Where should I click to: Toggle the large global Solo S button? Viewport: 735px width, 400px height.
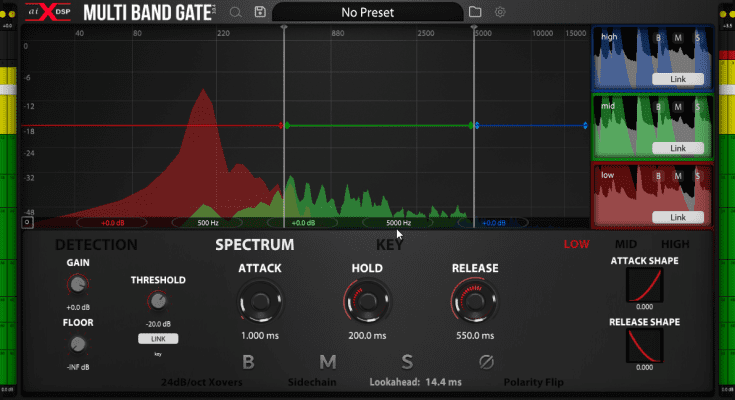point(407,361)
